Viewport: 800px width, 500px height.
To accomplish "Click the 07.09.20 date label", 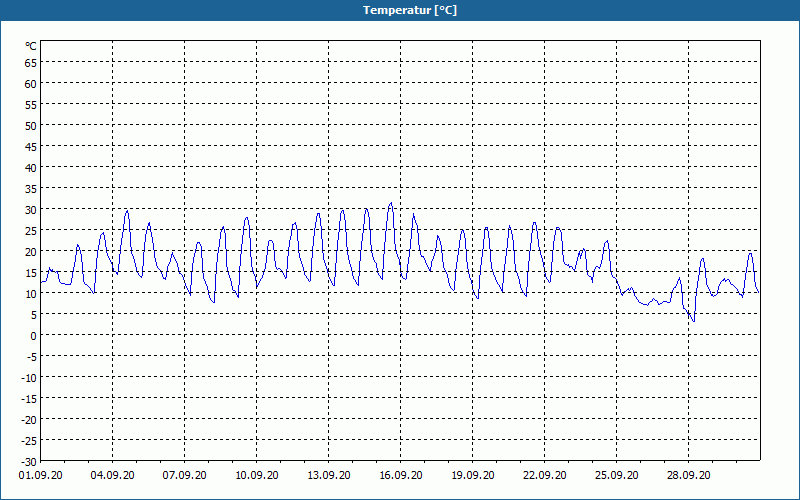I will 184,475.
